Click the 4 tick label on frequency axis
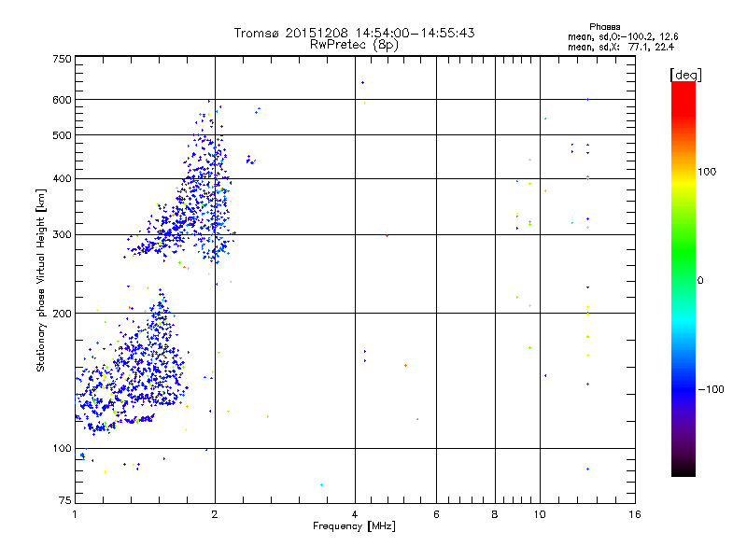747x560 pixels. pyautogui.click(x=355, y=514)
